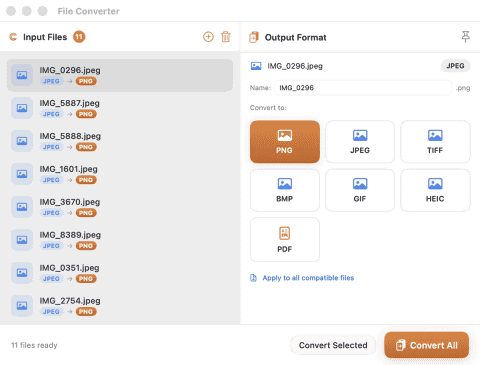Image resolution: width=480 pixels, height=365 pixels.
Task: Select BMP format option
Action: tap(285, 190)
